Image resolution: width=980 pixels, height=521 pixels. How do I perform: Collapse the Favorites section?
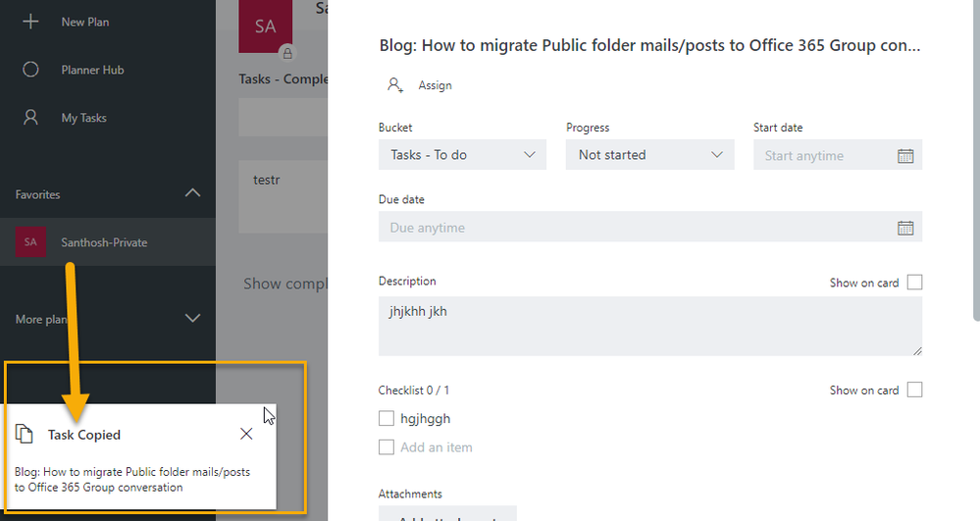click(192, 192)
